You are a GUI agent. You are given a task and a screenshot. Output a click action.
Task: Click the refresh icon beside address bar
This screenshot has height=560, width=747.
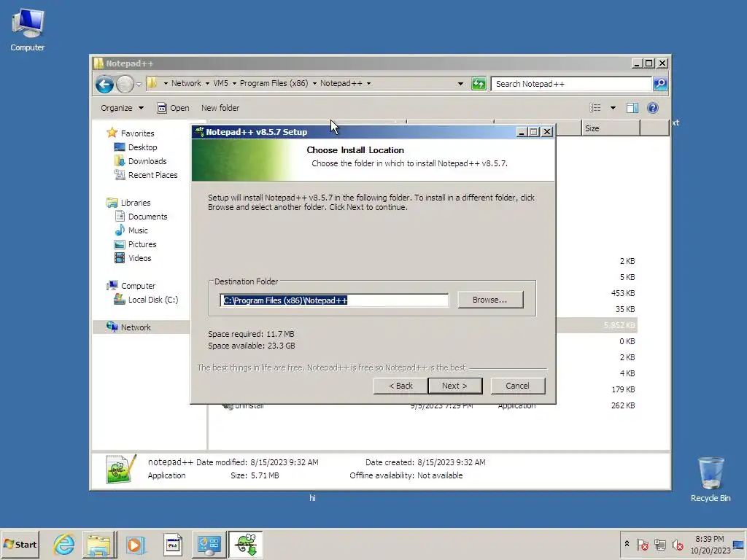tap(479, 84)
